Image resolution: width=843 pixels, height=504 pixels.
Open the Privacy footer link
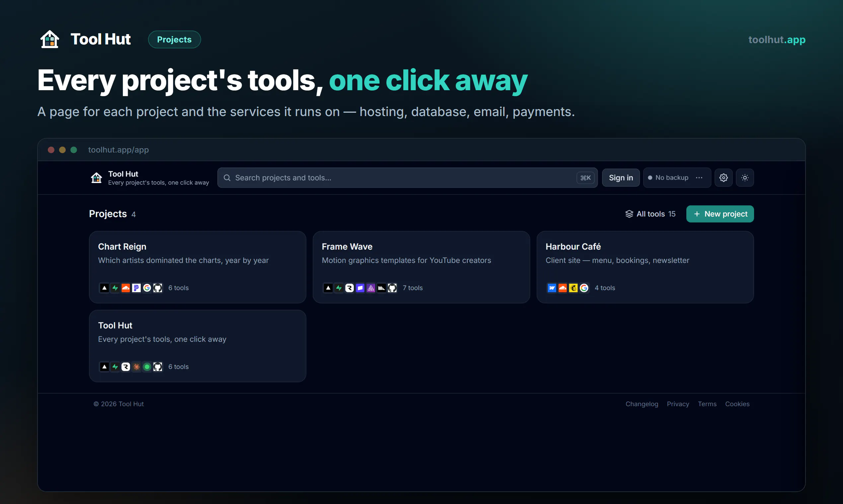pos(678,404)
